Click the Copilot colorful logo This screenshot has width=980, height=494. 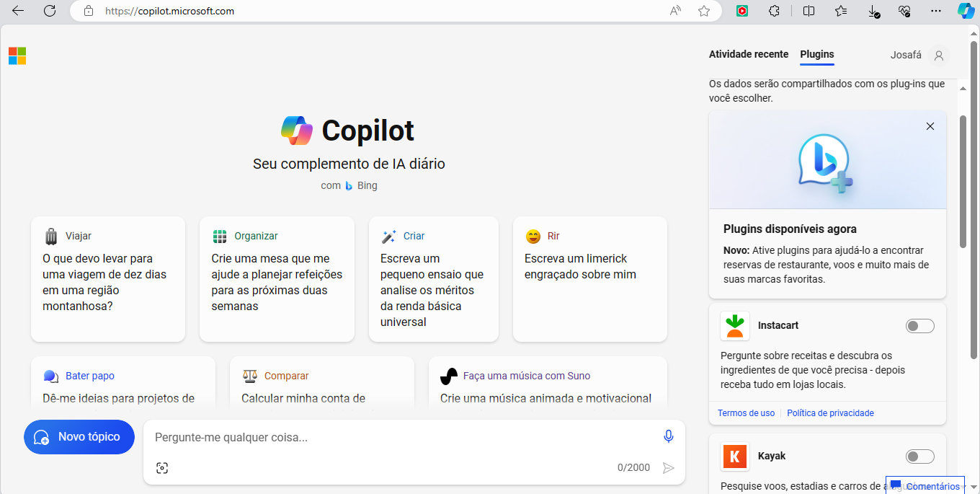point(297,131)
